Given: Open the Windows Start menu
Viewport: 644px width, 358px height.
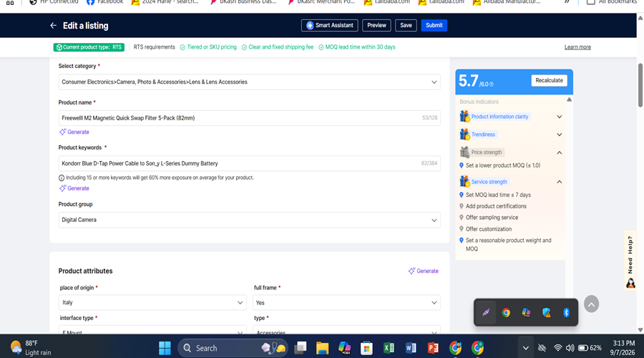Looking at the screenshot, I should 165,348.
